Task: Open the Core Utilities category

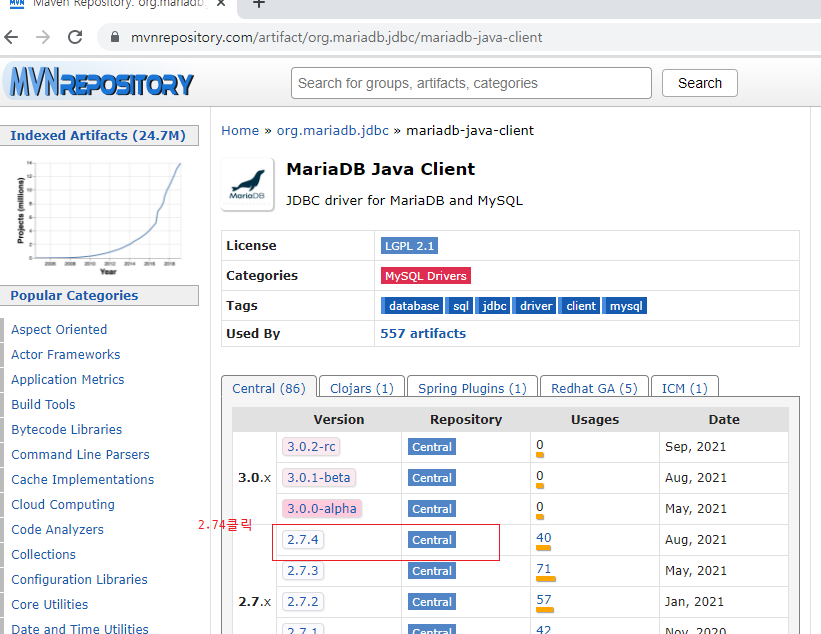Action: (50, 604)
